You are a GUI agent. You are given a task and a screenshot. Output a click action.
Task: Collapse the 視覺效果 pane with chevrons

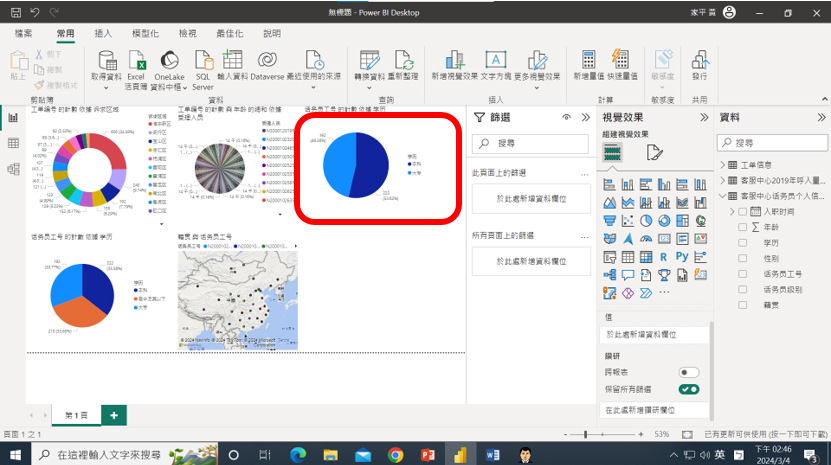point(701,118)
